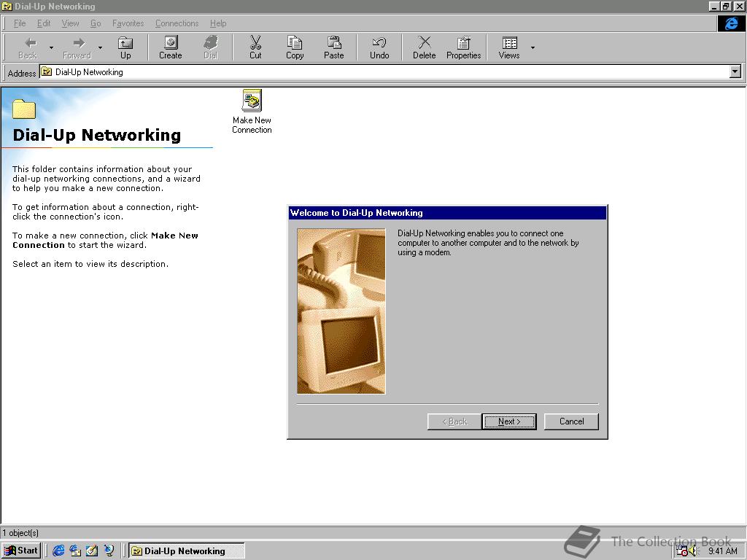747x560 pixels.
Task: Click the Dial-Up Networking title bar icon
Action: point(7,6)
